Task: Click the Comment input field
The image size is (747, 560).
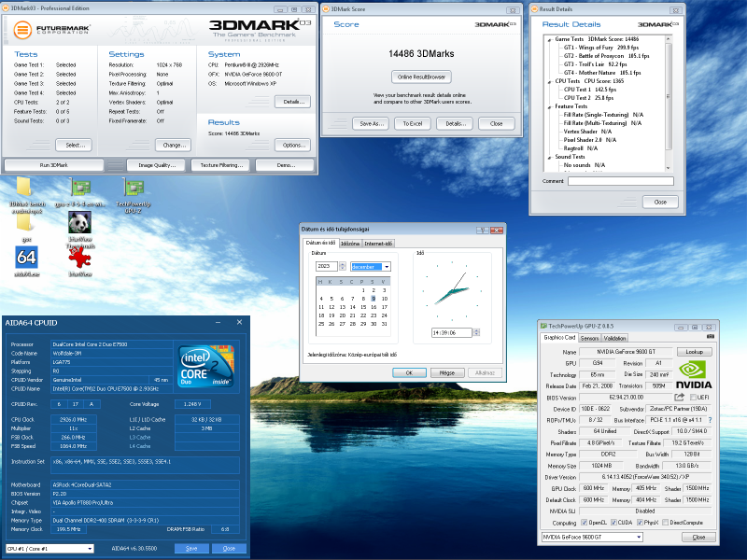Action: pos(621,181)
